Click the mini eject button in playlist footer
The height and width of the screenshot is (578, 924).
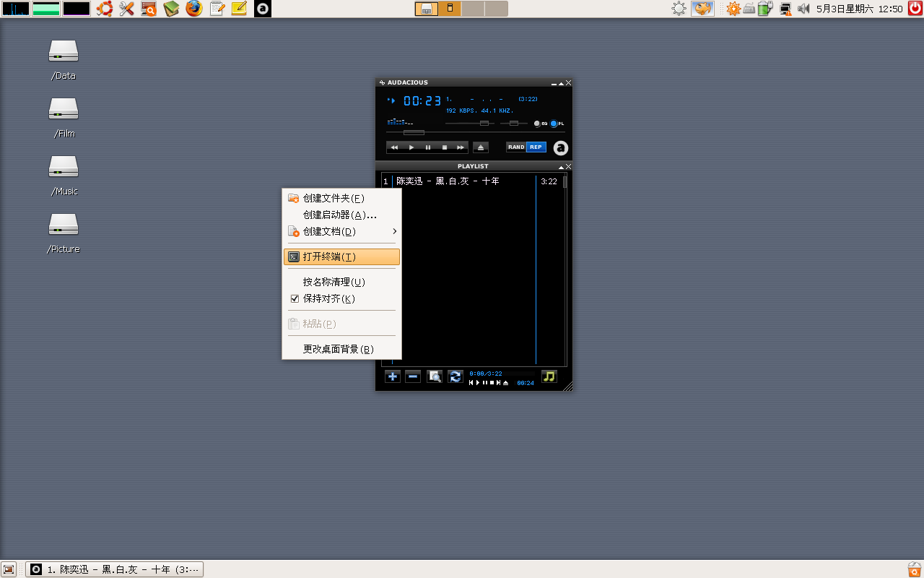click(x=505, y=383)
